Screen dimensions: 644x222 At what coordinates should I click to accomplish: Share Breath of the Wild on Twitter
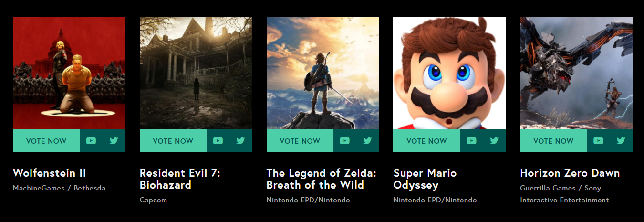367,141
